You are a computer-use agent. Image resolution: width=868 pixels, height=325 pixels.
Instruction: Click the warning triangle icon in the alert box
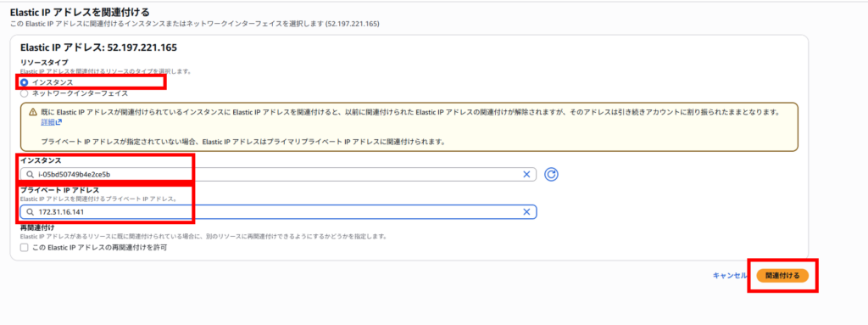[33, 112]
